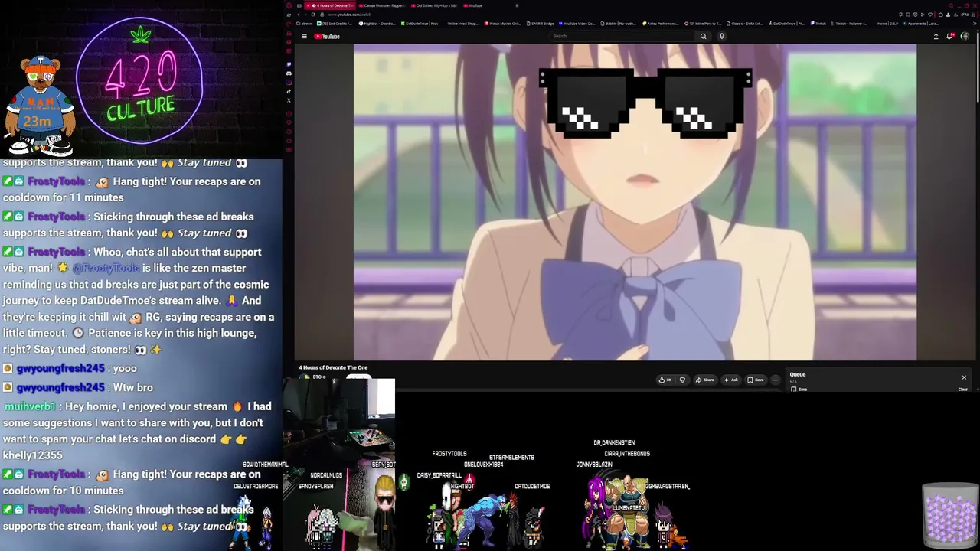Open the 'Twitch - Follower' bookmark
980x551 pixels.
pyautogui.click(x=851, y=24)
